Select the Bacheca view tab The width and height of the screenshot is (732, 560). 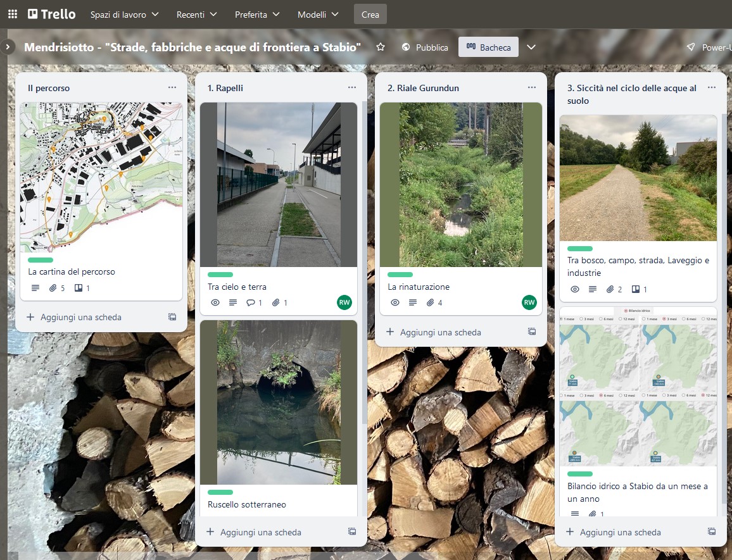point(488,47)
